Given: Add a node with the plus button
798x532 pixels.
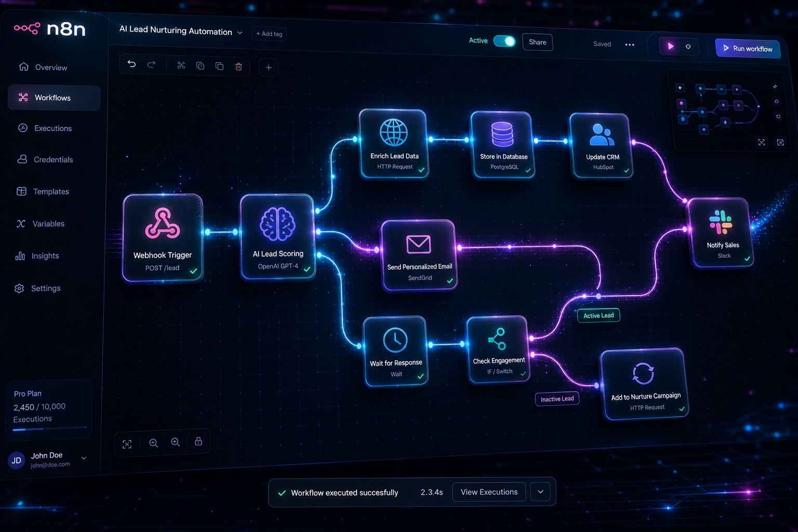Looking at the screenshot, I should [x=269, y=68].
